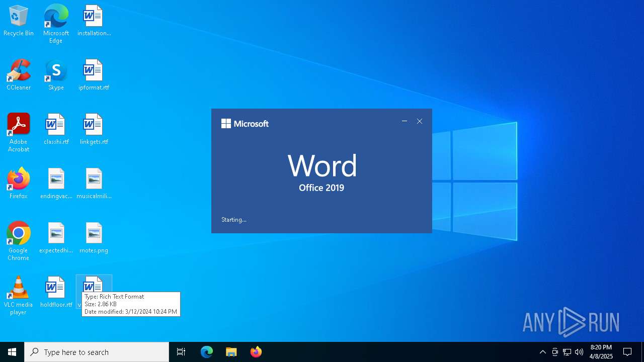This screenshot has height=362, width=644.
Task: Select the Microsoft Edge desktop shortcut
Action: [56, 24]
